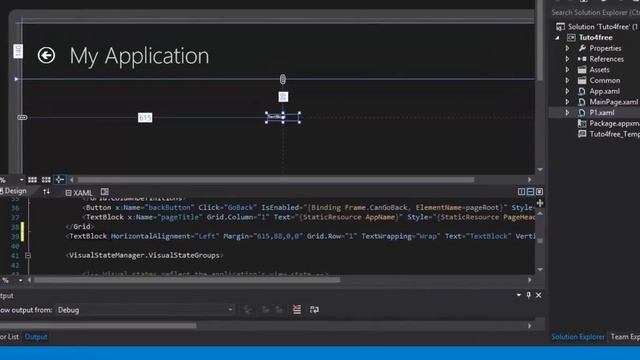Screen dimensions: 640x360
Task: Switch to the XAML tab
Action: click(79, 193)
